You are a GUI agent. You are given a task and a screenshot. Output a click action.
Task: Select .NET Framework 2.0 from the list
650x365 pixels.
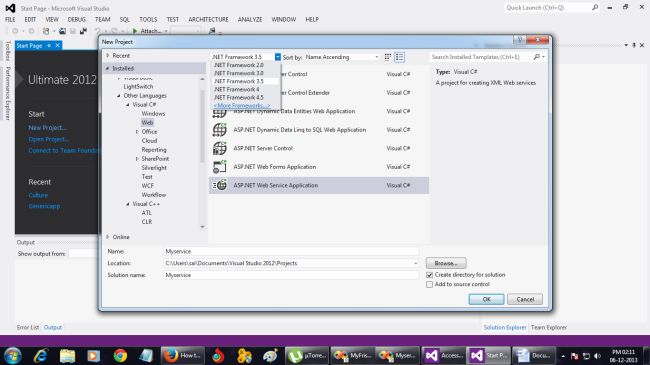pos(239,65)
